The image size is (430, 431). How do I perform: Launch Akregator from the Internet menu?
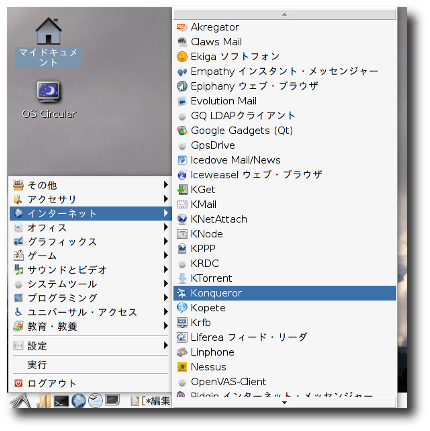coord(285,27)
